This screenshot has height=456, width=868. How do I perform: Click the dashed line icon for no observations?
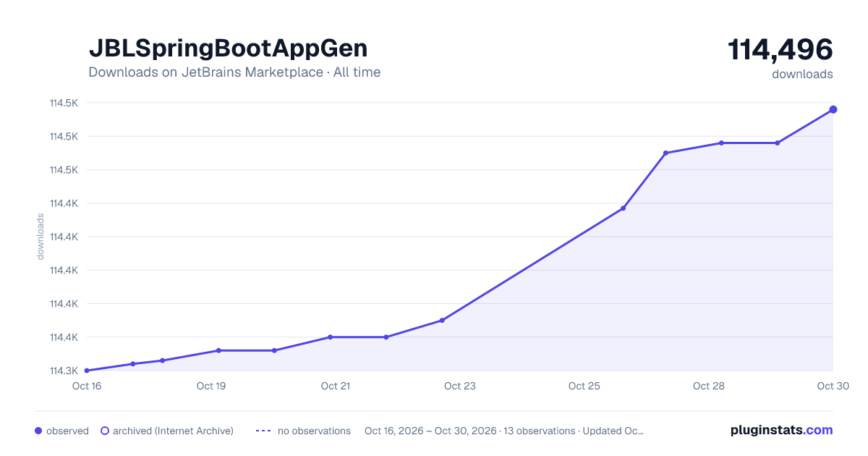pos(263,431)
